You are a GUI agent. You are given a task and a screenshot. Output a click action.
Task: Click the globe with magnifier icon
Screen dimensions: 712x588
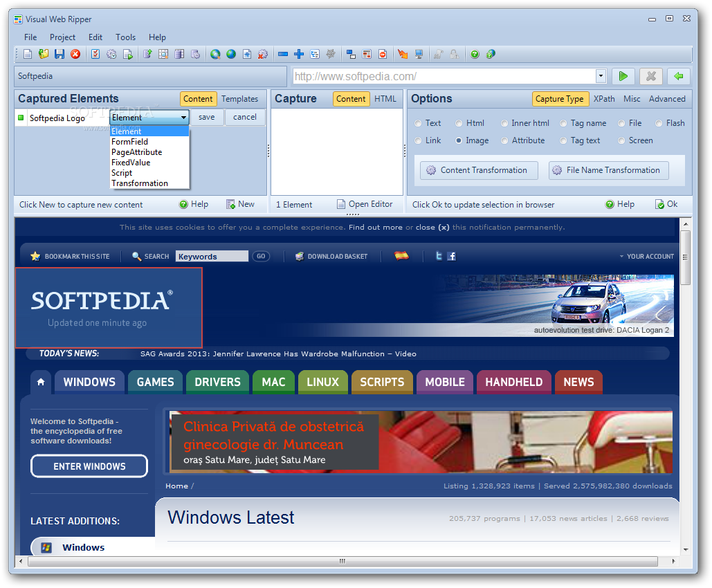click(215, 54)
